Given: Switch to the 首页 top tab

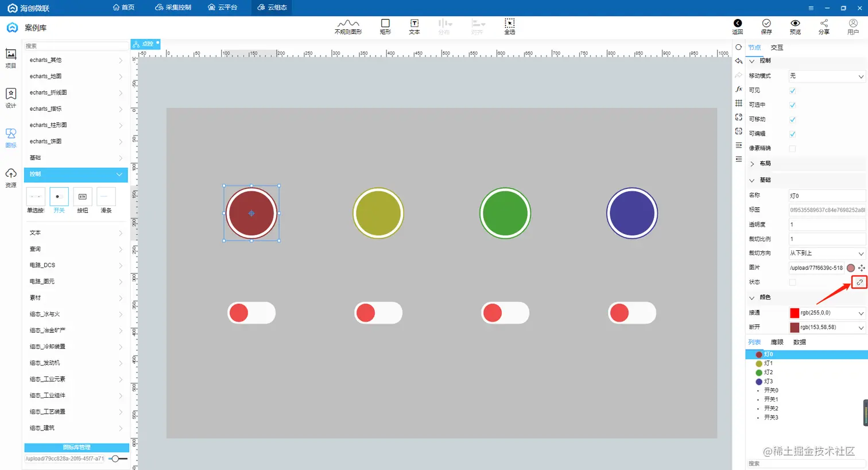Looking at the screenshot, I should [x=124, y=7].
